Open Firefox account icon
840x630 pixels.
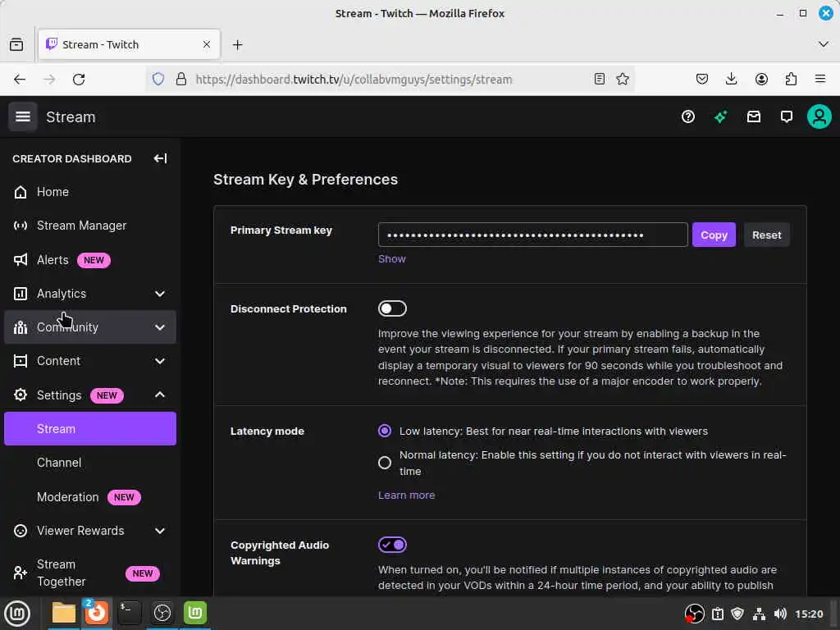761,80
